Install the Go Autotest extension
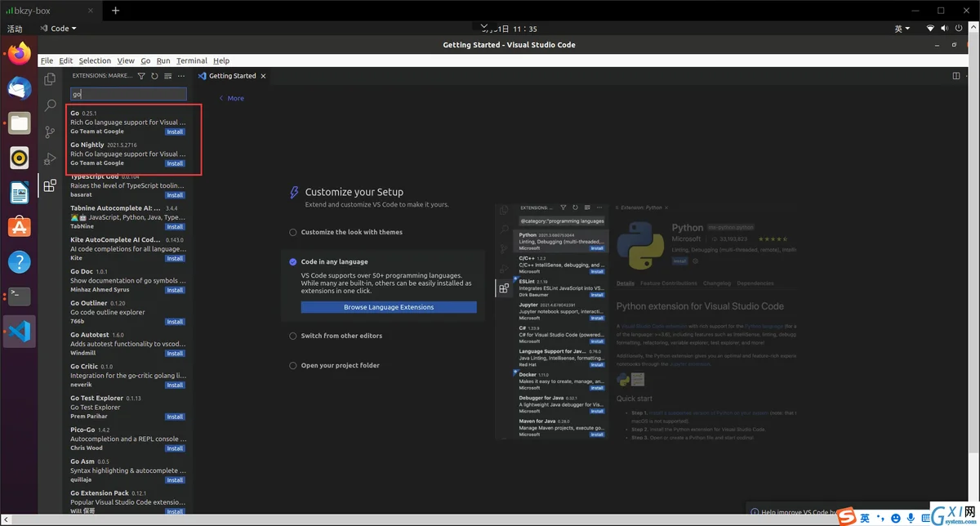The image size is (980, 526). (x=175, y=354)
